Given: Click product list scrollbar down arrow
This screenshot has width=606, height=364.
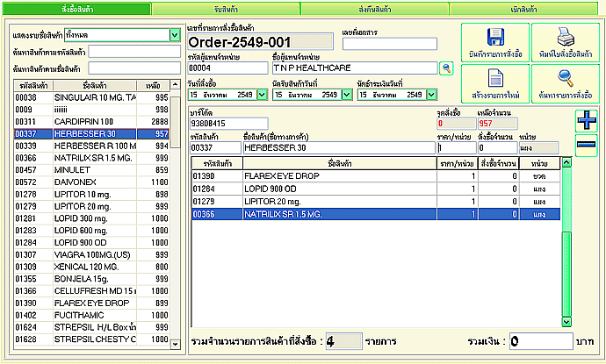Looking at the screenshot, I should click(x=175, y=344).
